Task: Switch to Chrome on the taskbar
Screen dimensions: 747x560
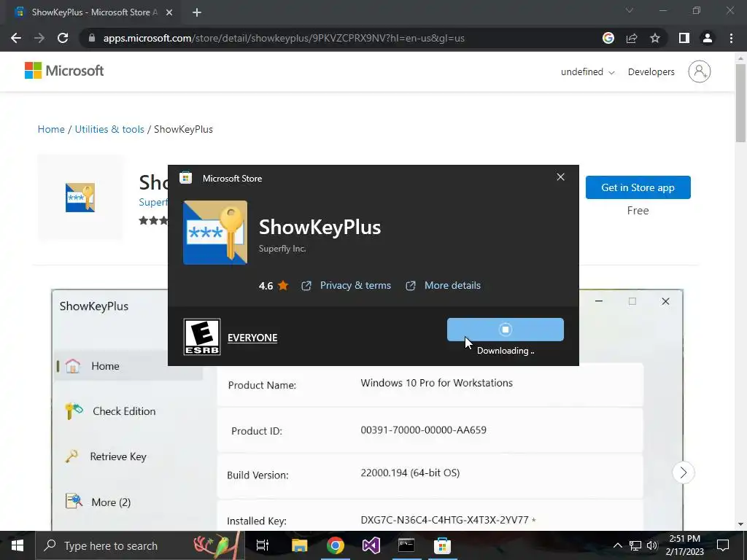Action: 336,545
